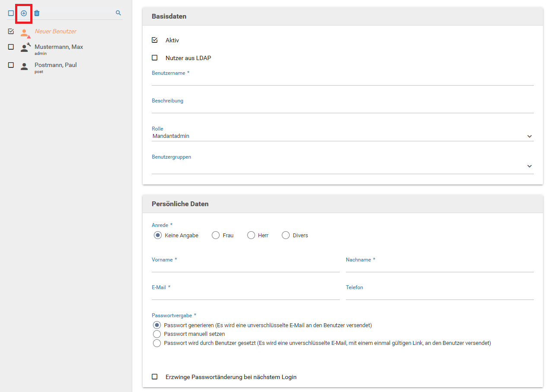Viewport: 549px width, 392px height.
Task: Select the Frau radio button
Action: (x=216, y=236)
